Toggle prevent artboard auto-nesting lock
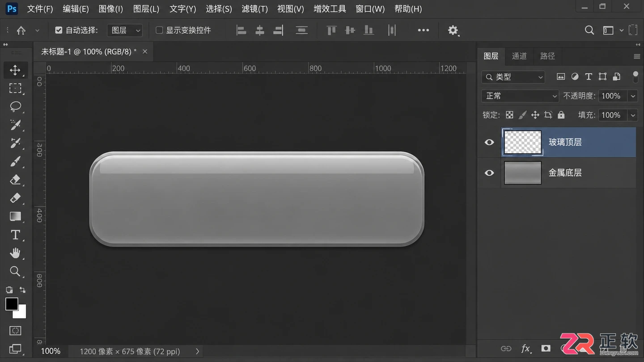 [x=548, y=115]
